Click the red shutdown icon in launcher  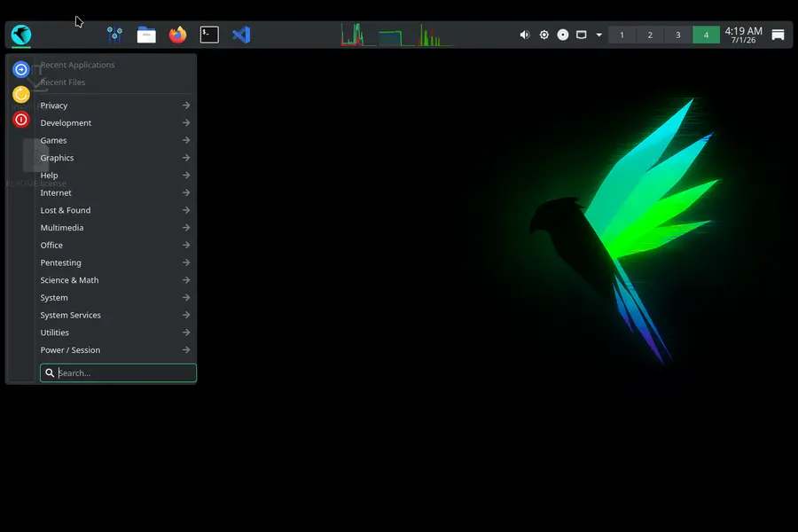pyautogui.click(x=21, y=120)
